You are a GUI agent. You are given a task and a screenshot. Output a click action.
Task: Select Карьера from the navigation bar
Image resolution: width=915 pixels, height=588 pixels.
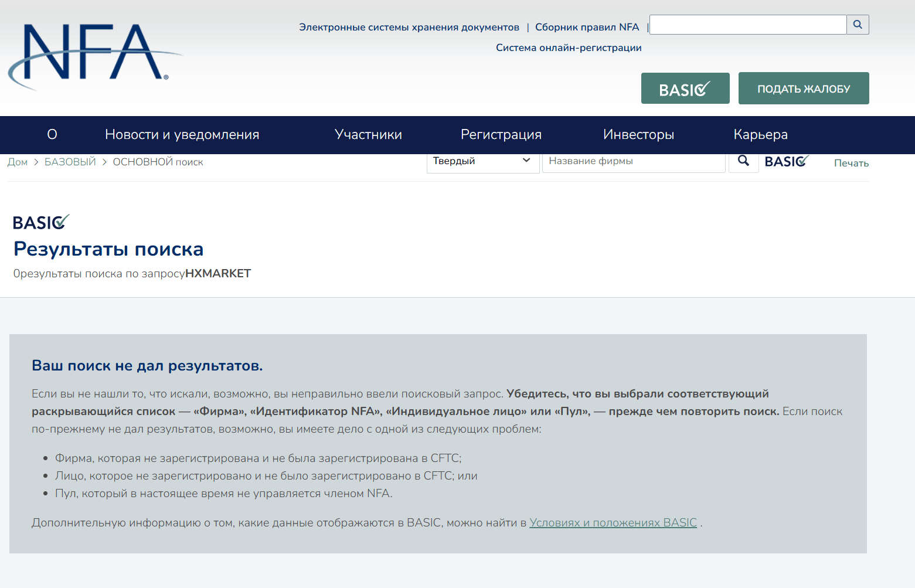tap(760, 134)
